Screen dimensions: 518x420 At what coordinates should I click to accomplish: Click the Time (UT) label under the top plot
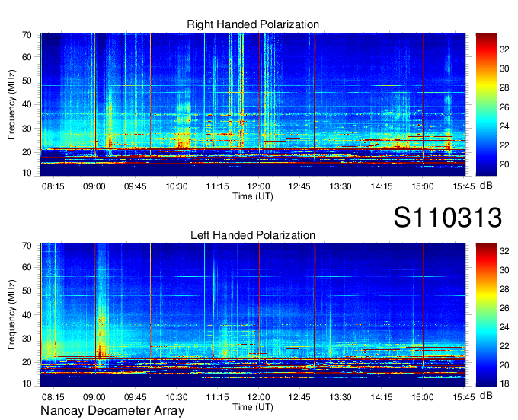pyautogui.click(x=253, y=196)
